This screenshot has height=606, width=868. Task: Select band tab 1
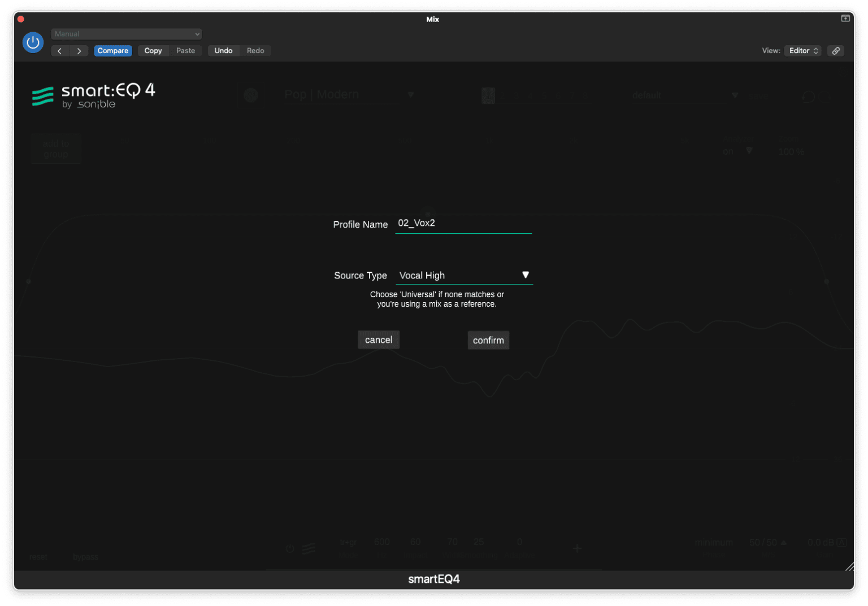(488, 95)
